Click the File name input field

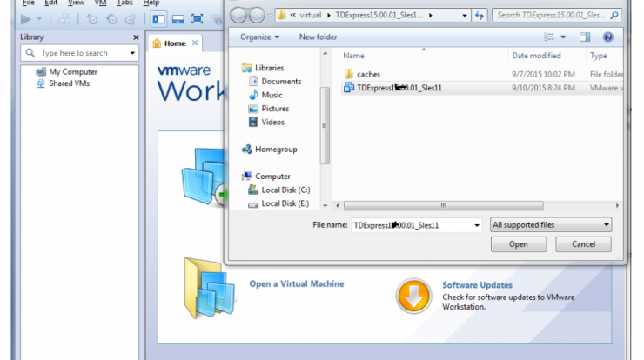click(x=412, y=225)
